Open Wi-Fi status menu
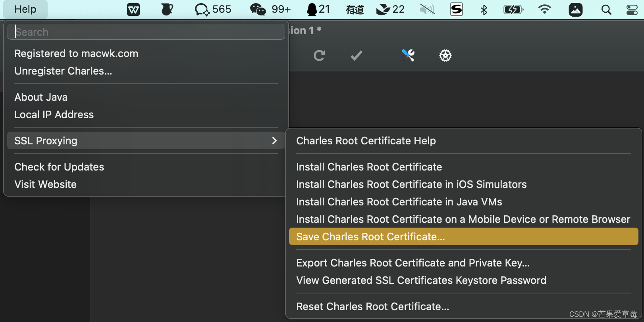 click(545, 10)
